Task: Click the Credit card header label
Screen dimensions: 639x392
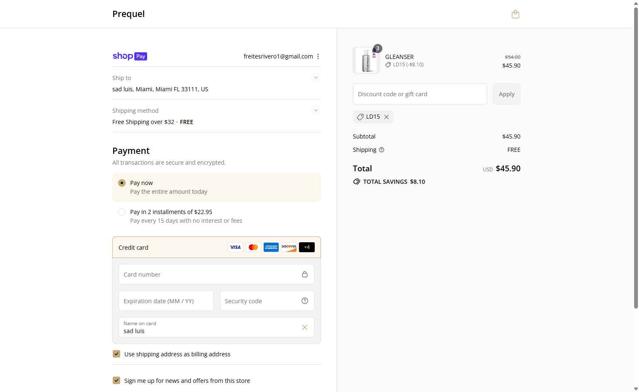Action: 133,247
